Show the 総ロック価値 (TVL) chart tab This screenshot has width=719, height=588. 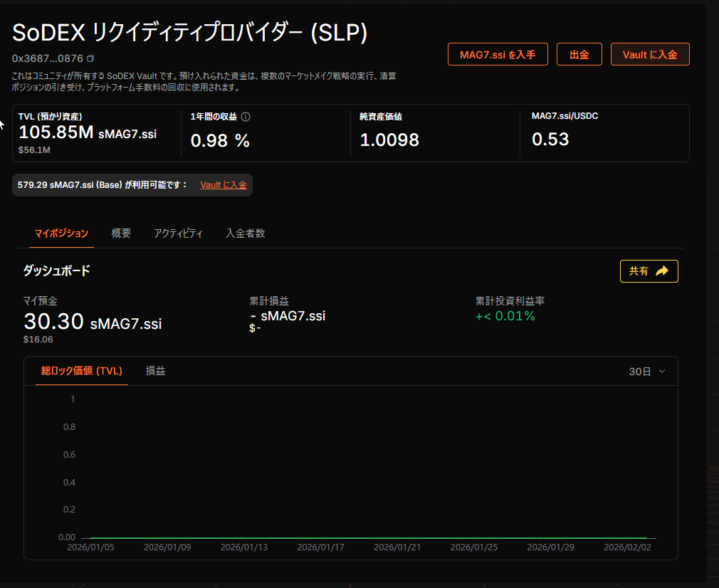point(81,371)
